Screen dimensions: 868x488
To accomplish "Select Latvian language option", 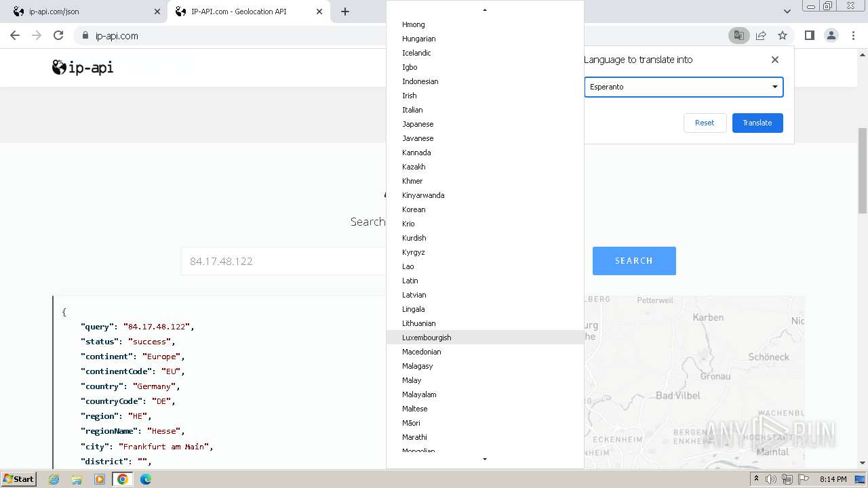I will (485, 295).
